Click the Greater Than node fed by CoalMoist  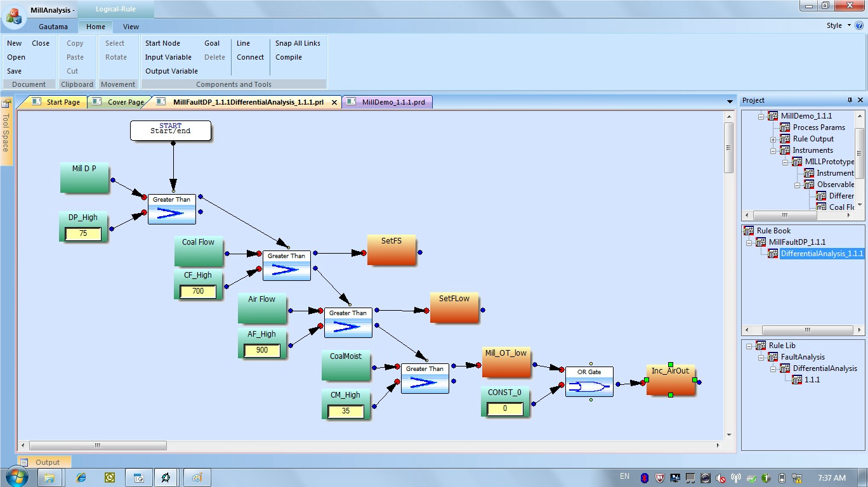point(425,378)
